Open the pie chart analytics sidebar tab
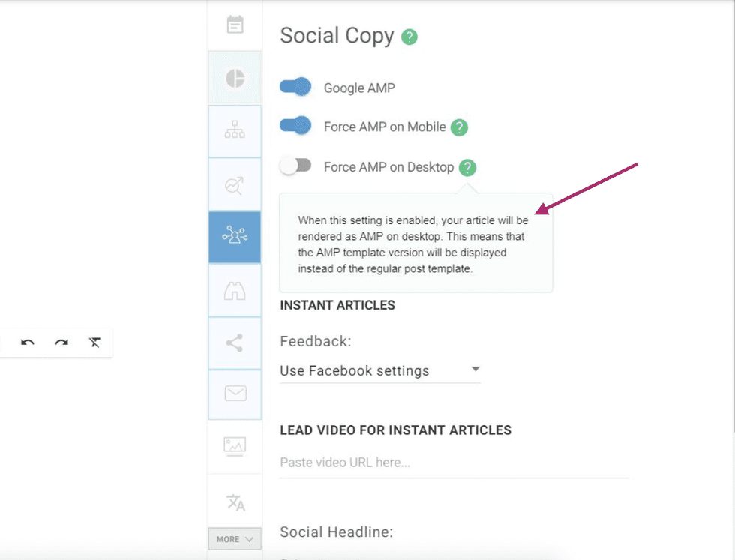Screen dimensions: 735x560 (x=235, y=78)
